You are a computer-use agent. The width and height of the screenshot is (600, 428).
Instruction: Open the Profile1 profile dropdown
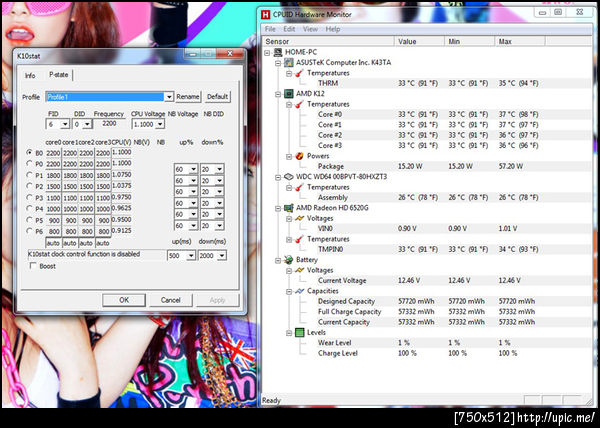pos(169,97)
